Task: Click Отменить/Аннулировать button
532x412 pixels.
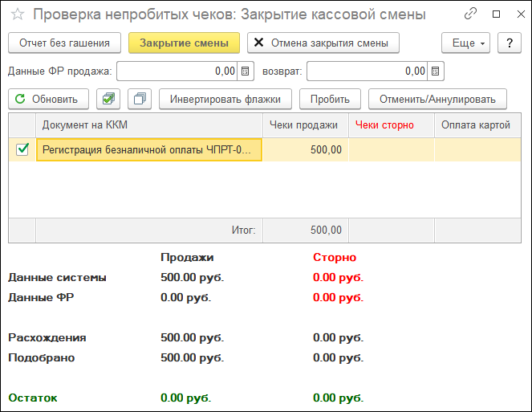Action: point(437,99)
